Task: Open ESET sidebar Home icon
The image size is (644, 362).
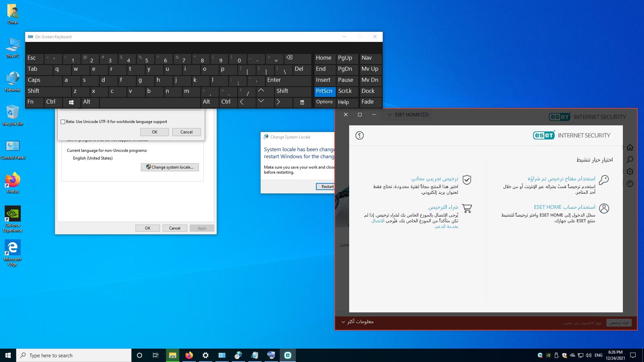Action: click(630, 147)
